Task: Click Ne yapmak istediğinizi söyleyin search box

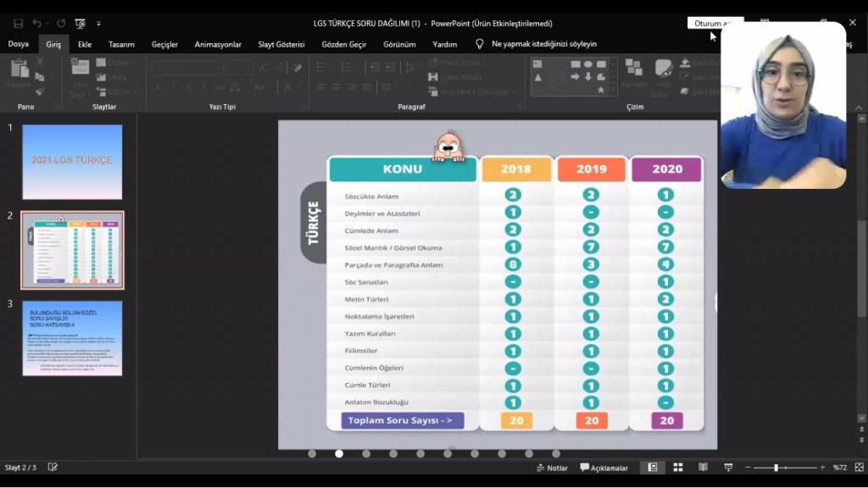Action: pyautogui.click(x=543, y=44)
